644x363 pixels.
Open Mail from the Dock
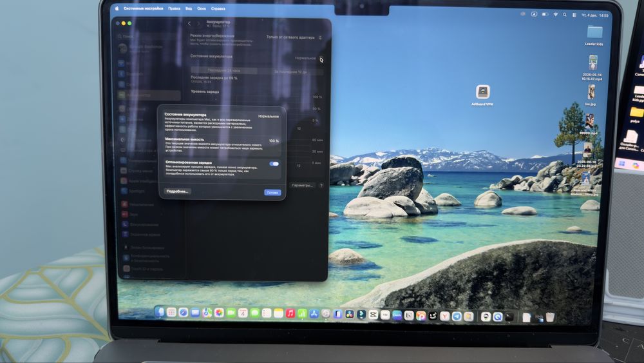click(195, 313)
